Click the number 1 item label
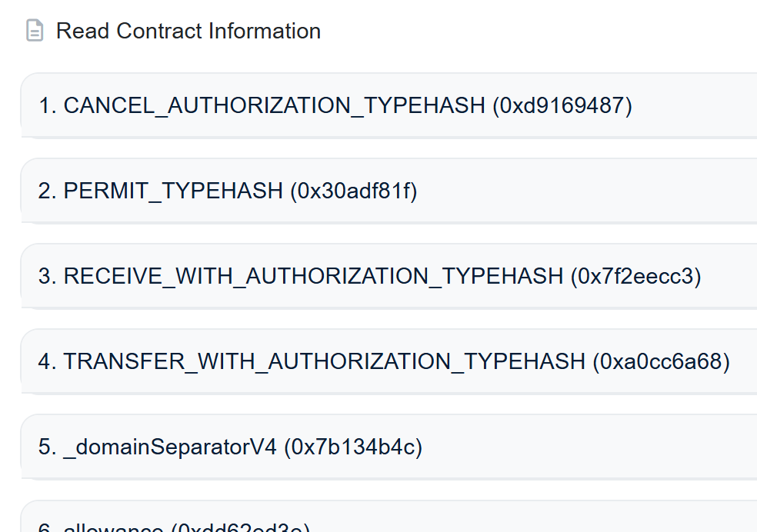The image size is (757, 532). click(48, 105)
